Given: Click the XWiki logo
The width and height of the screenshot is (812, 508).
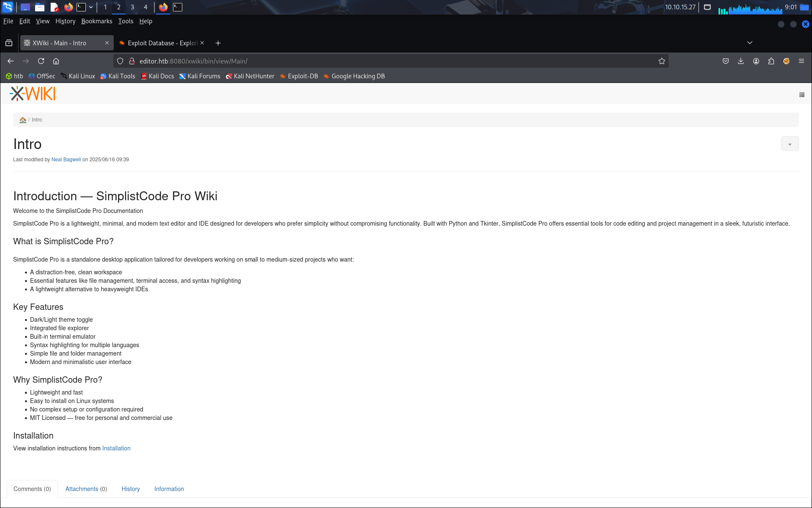Looking at the screenshot, I should pyautogui.click(x=33, y=94).
